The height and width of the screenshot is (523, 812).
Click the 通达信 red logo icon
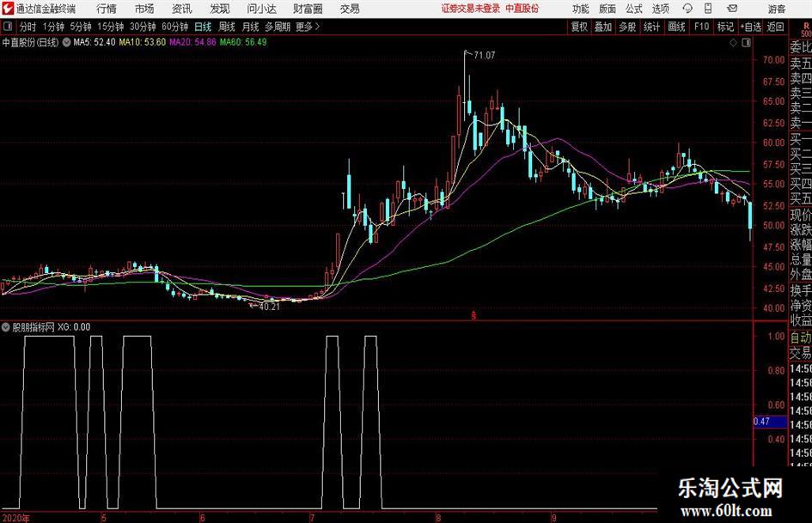[x=8, y=9]
